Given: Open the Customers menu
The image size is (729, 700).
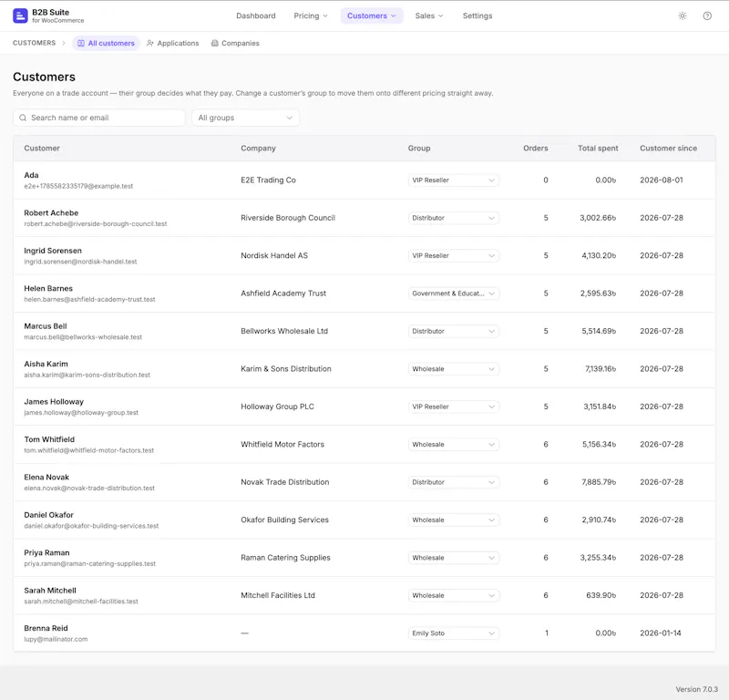Looking at the screenshot, I should pos(372,15).
